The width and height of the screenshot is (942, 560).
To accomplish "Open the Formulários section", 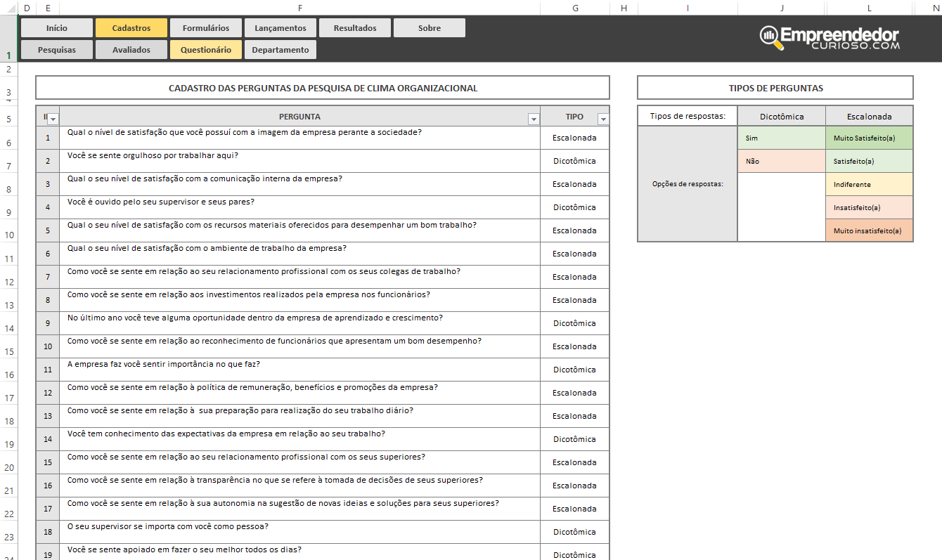I will pos(205,27).
